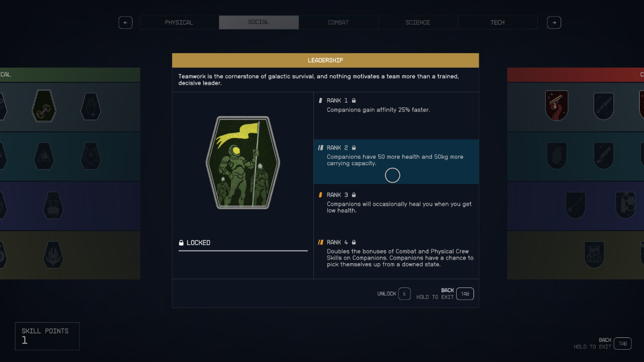
Task: Select the Rank 4 crew skills row
Action: coord(396,255)
